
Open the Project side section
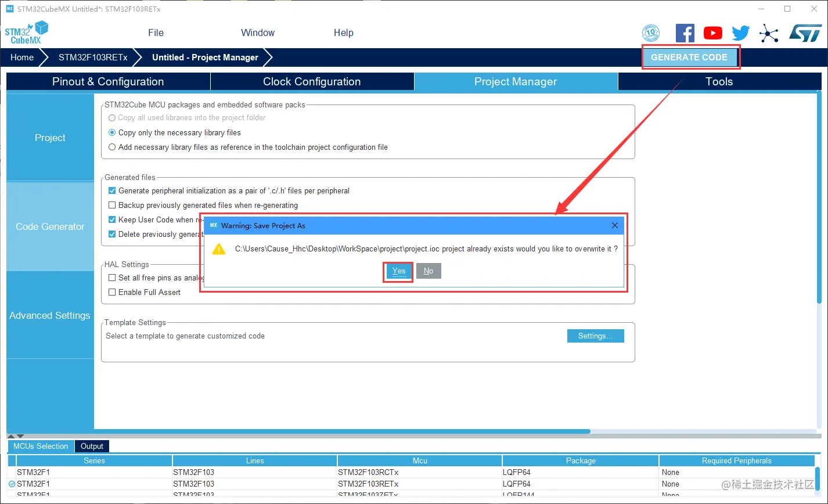click(50, 138)
